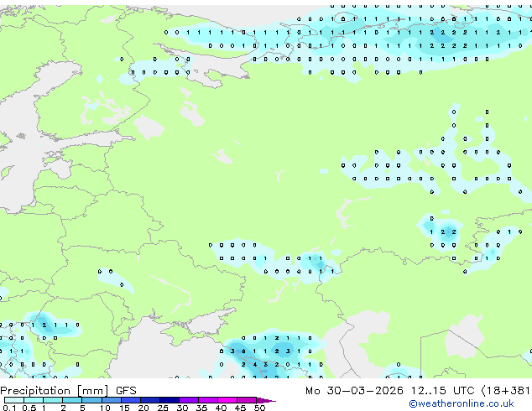532x411 pixels.
Task: Click the '12..15 UTC' time text
Action: pyautogui.click(x=442, y=391)
